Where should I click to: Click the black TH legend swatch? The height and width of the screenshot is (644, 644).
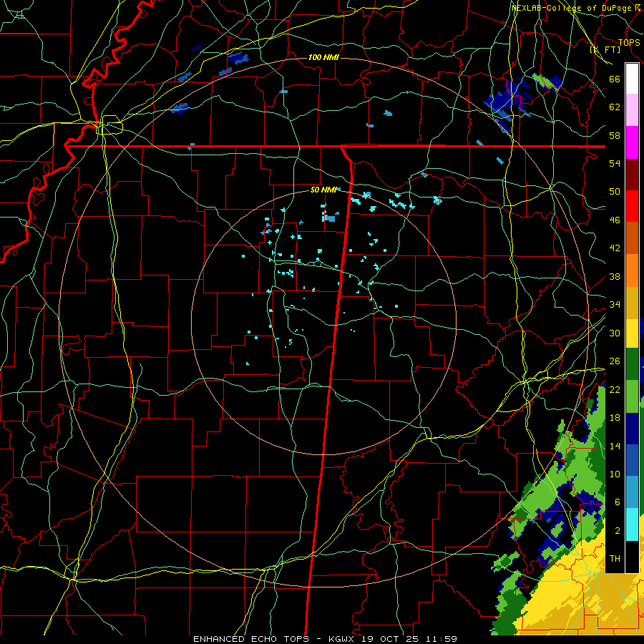click(x=632, y=557)
